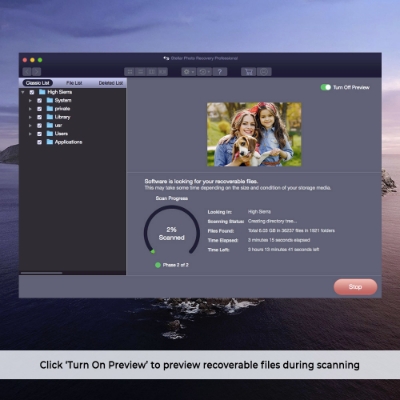Uncheck the High Sierra checkbox
This screenshot has width=400, height=400.
click(32, 92)
